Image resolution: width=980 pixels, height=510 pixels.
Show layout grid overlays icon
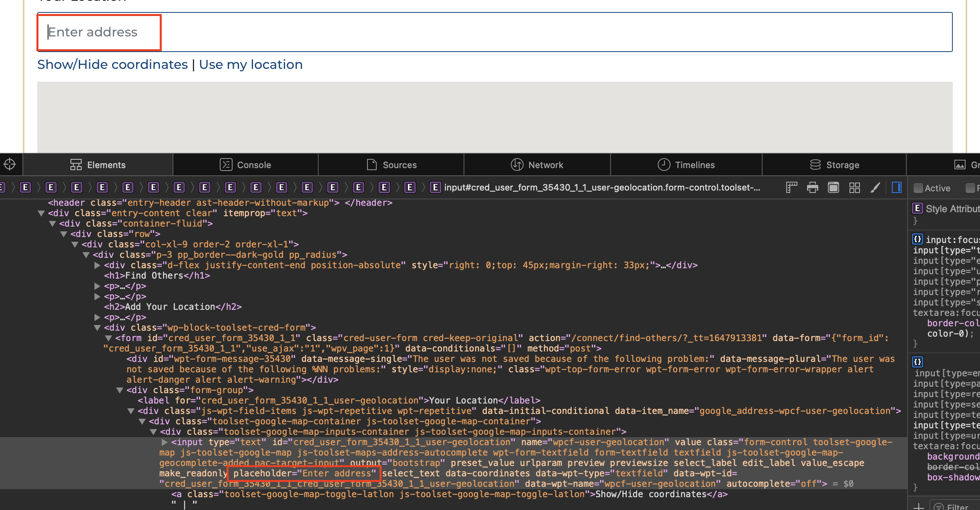[x=855, y=187]
